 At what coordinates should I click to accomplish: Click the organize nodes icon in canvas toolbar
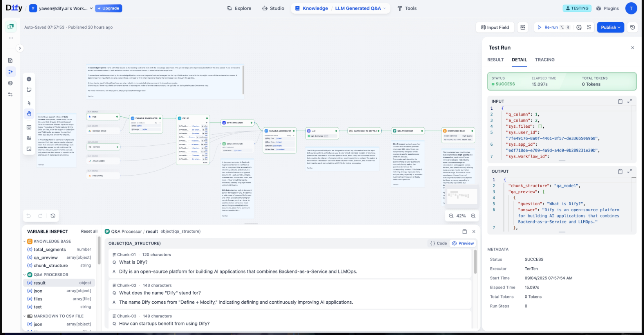click(x=29, y=138)
